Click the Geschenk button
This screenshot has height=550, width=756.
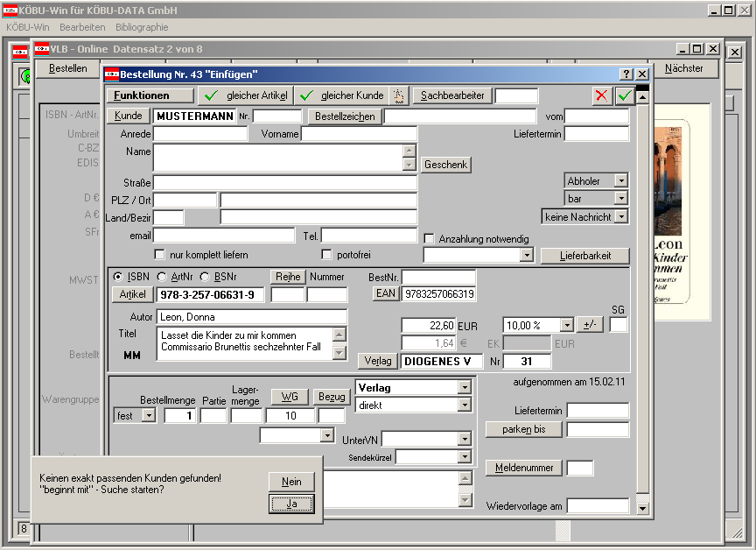[446, 165]
